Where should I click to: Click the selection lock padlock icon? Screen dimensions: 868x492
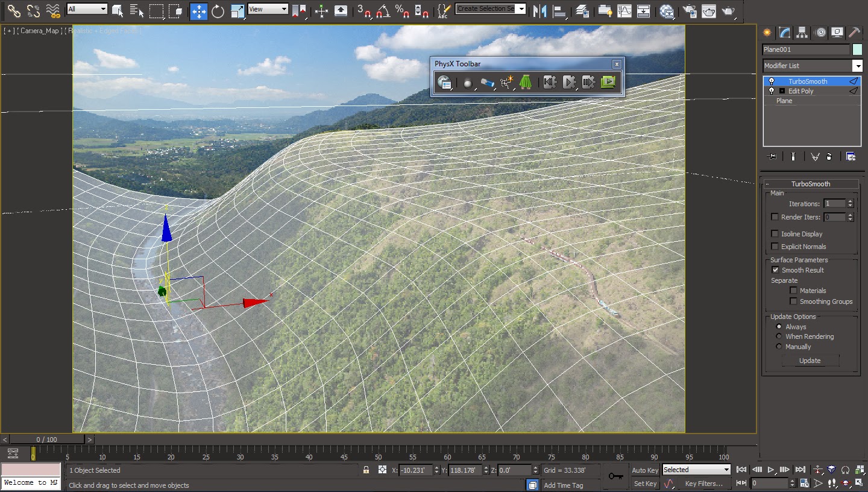(x=366, y=470)
